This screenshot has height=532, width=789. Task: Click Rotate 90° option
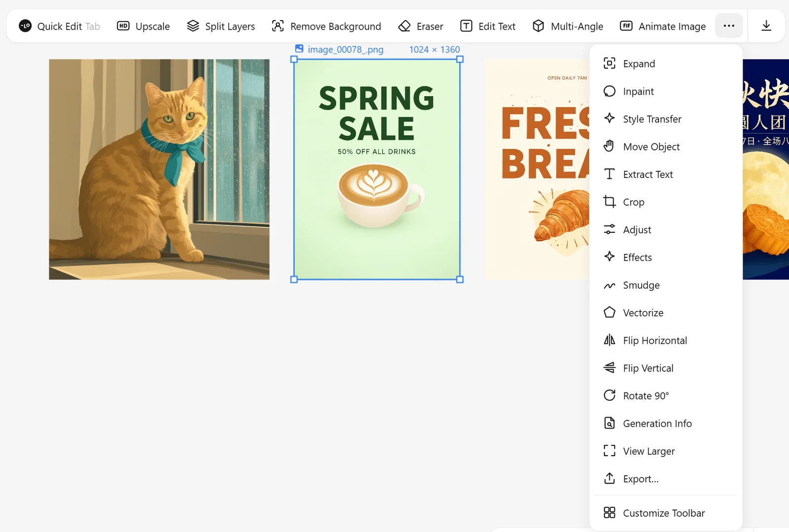(x=666, y=395)
